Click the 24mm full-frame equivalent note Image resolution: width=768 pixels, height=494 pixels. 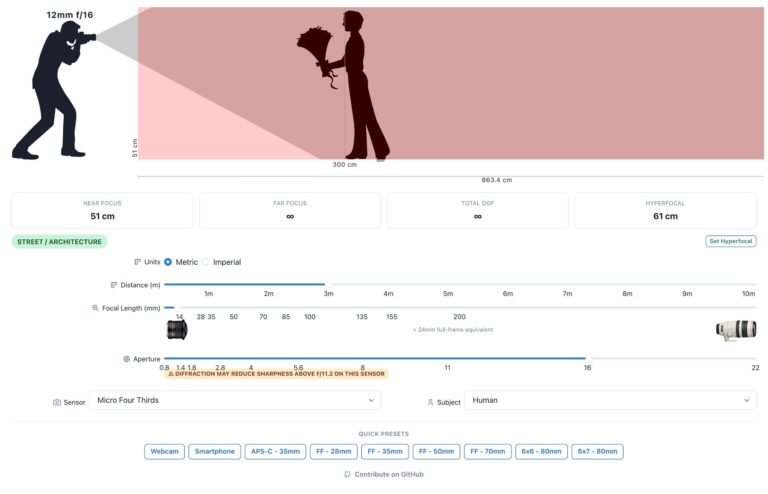tap(453, 330)
